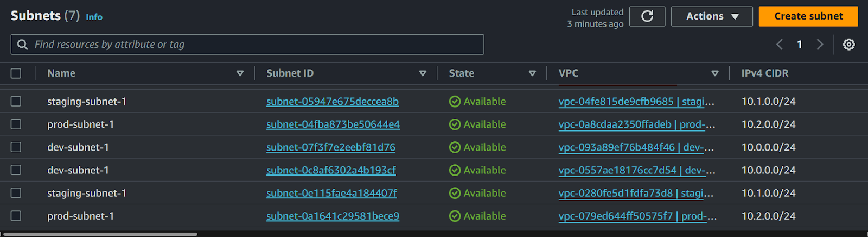Click Available state of subnet-0a1641c29581bece9 row

[477, 216]
